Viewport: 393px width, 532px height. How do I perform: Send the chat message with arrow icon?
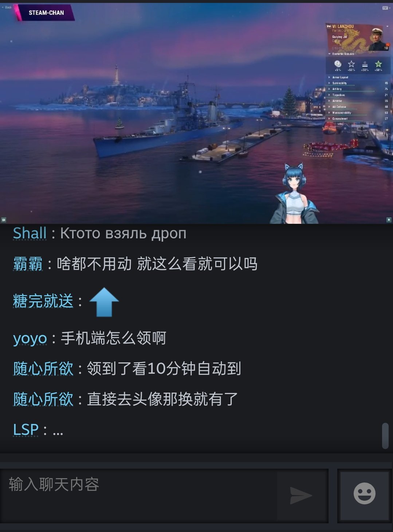click(301, 495)
